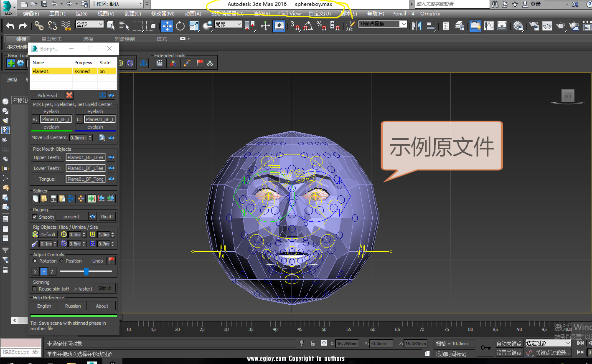Viewport: 592px width, 364px height.
Task: Click the Redo arrow in main toolbar
Action: [23, 26]
